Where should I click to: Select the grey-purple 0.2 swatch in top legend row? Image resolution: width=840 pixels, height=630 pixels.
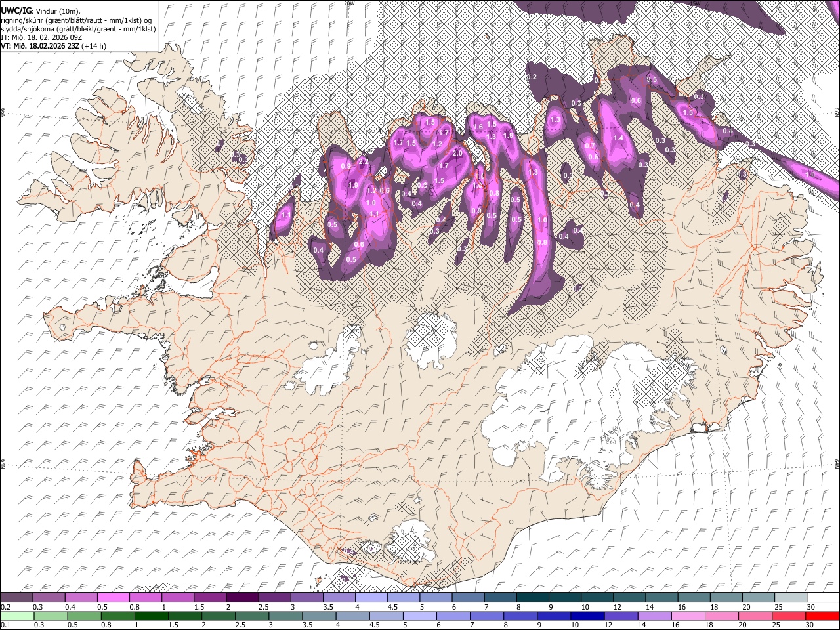tap(17, 598)
